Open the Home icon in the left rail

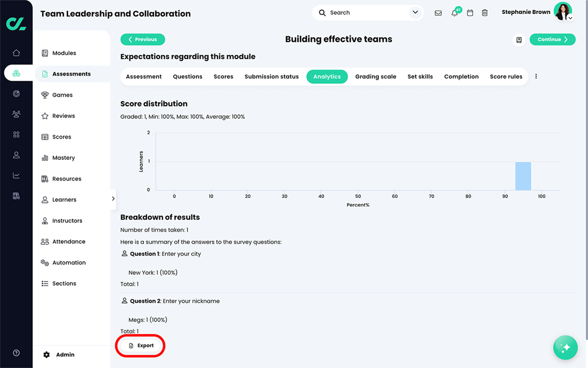(x=16, y=53)
